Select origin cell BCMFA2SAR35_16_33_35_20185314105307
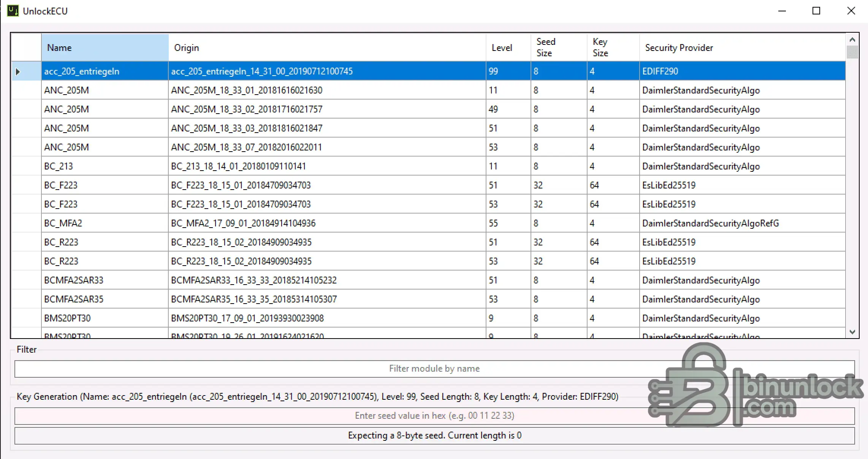 pyautogui.click(x=327, y=299)
